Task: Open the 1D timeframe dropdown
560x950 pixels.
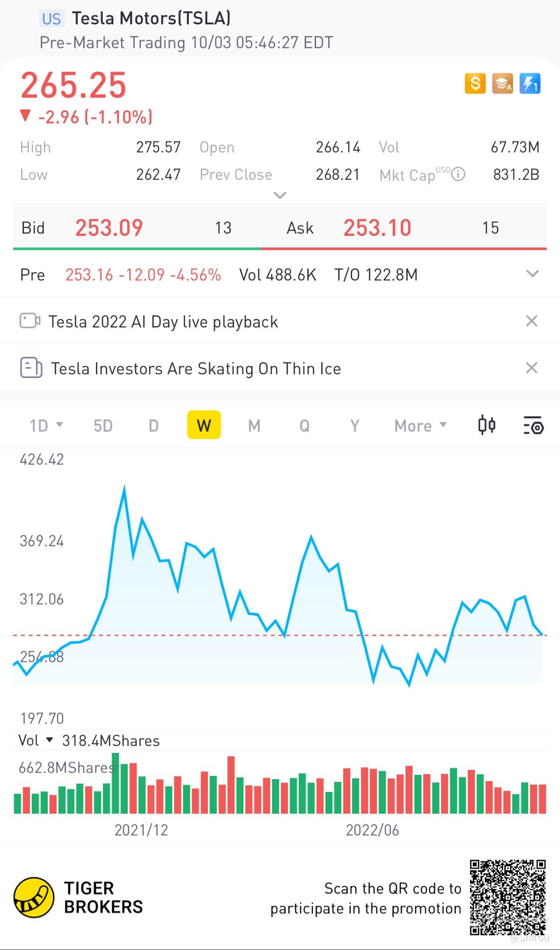Action: click(46, 426)
